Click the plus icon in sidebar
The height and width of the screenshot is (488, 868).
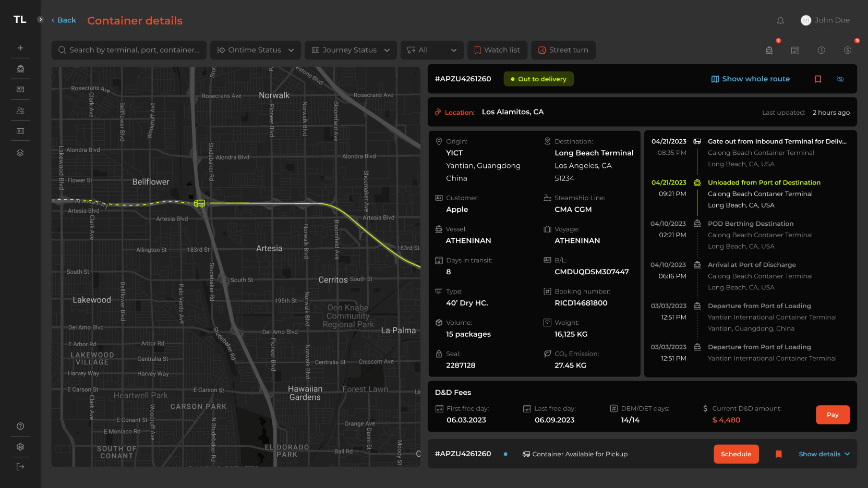(x=20, y=48)
